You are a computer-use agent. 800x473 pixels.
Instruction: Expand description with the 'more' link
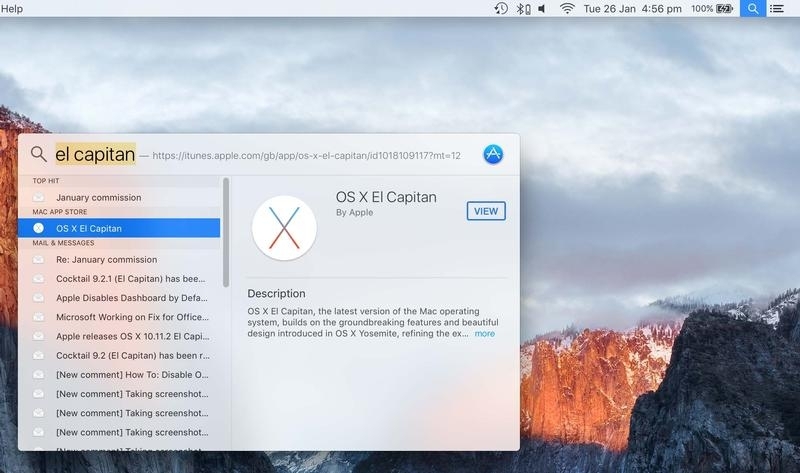[485, 334]
